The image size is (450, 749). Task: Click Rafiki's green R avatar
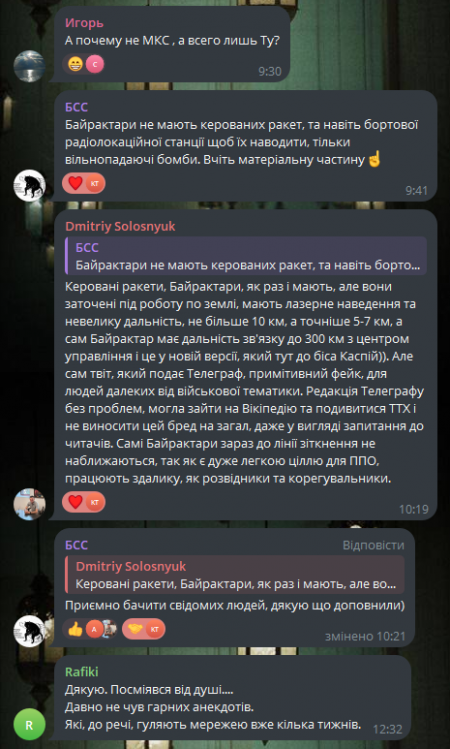[x=29, y=725]
